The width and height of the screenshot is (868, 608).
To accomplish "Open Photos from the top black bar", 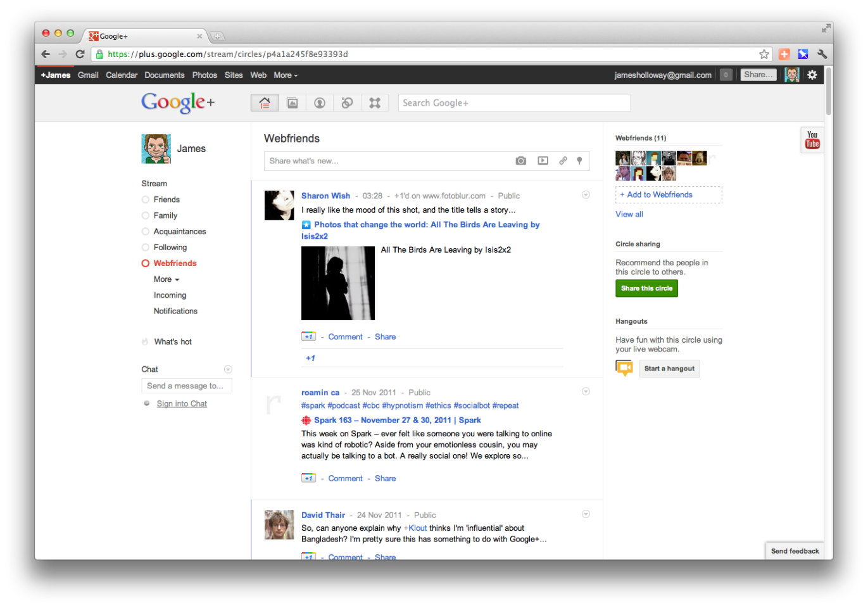I will coord(204,75).
